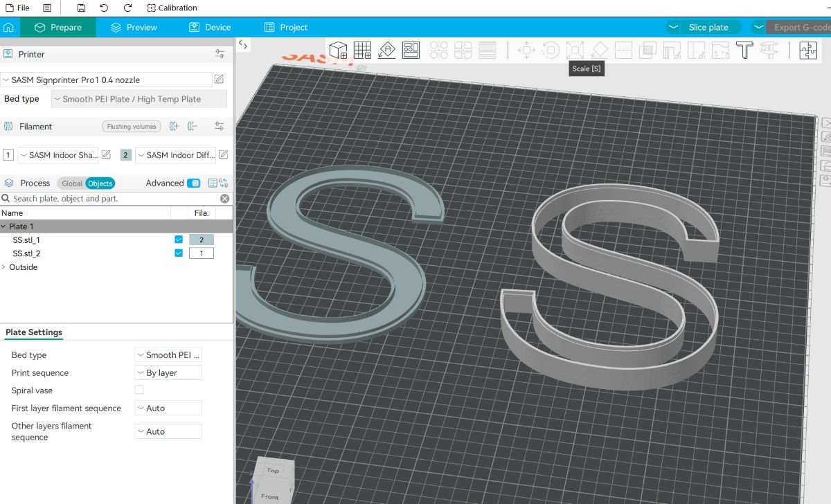Open the SASM Signprinter Pro1 printer dropdown

(107, 80)
